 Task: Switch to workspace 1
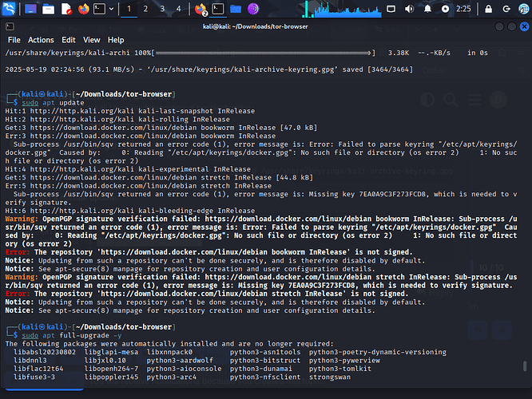click(x=129, y=9)
